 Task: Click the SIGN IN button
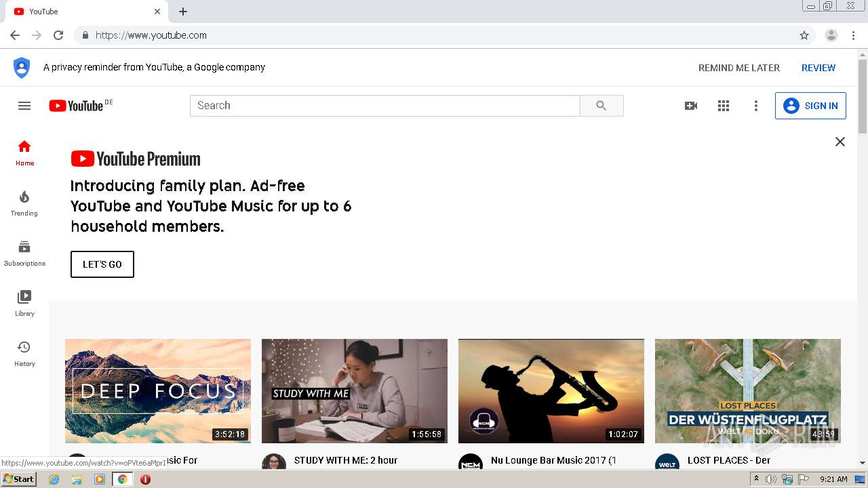click(x=810, y=106)
